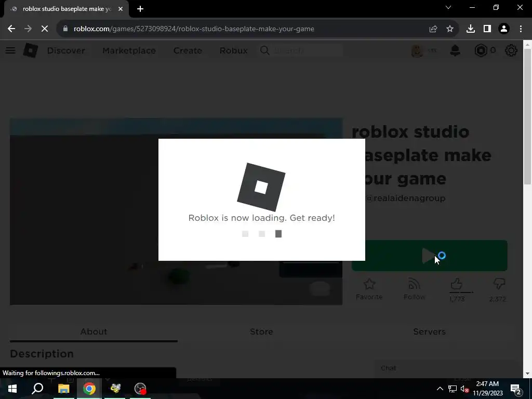Go to the Create page
The width and height of the screenshot is (532, 399).
(188, 50)
